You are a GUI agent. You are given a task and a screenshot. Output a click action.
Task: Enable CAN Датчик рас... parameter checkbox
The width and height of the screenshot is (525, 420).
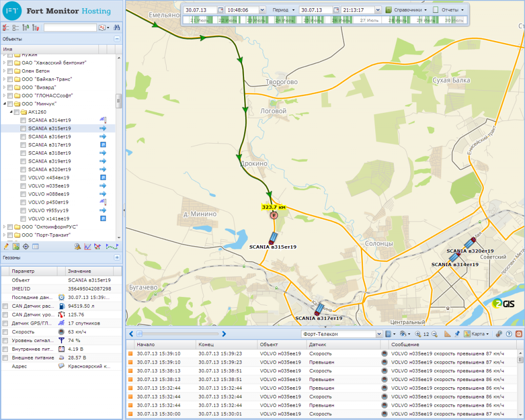5,306
